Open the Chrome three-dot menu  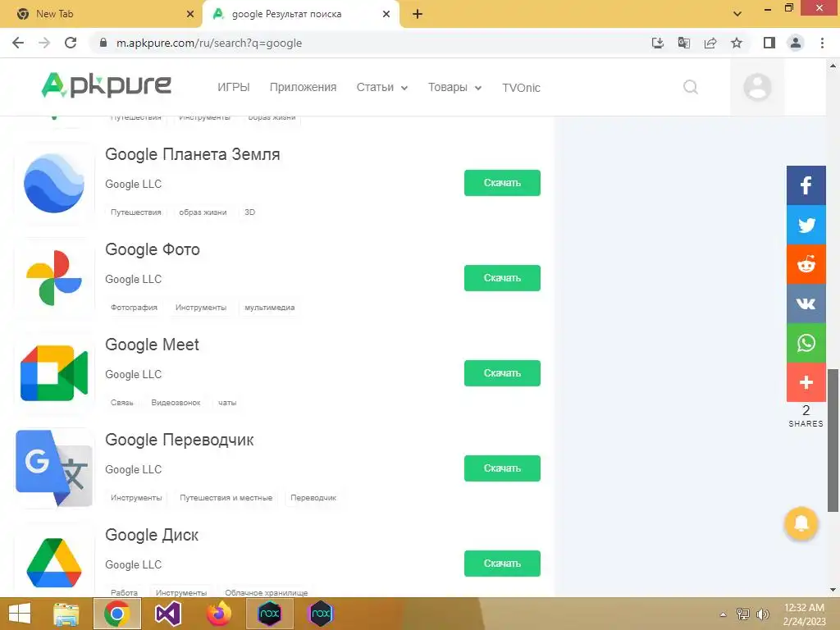click(x=822, y=43)
